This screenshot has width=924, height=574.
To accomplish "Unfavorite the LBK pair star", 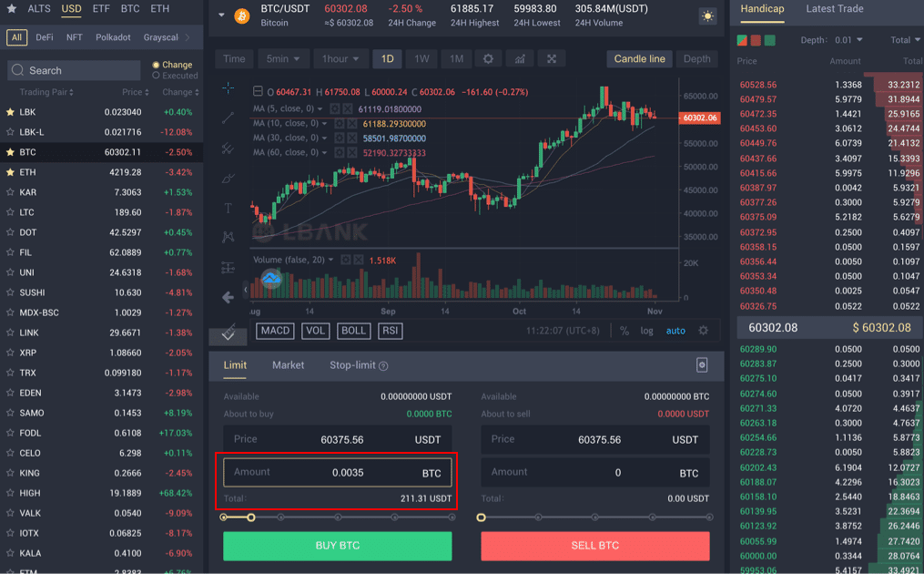I will pyautogui.click(x=10, y=112).
